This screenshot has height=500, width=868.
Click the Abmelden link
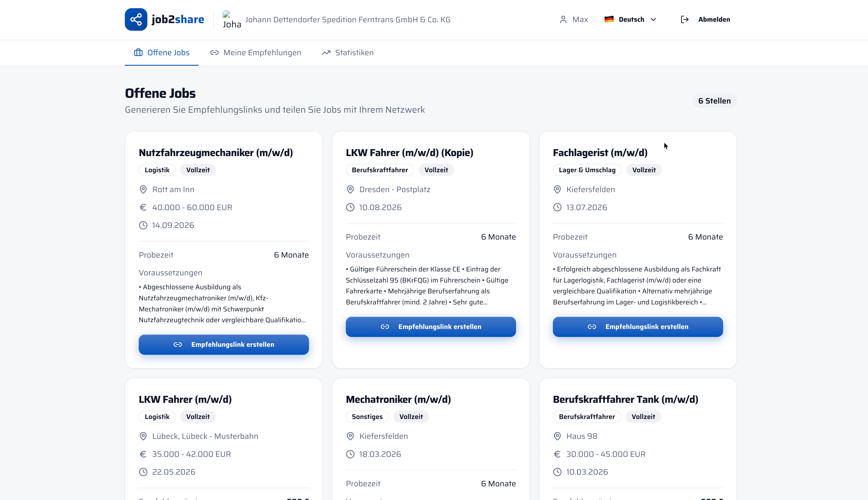714,20
